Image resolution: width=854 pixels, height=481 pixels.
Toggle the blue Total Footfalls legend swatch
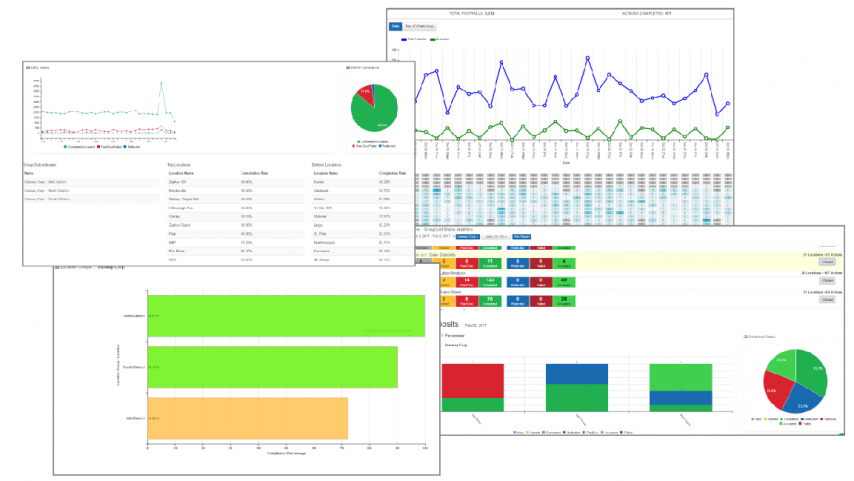(x=404, y=39)
